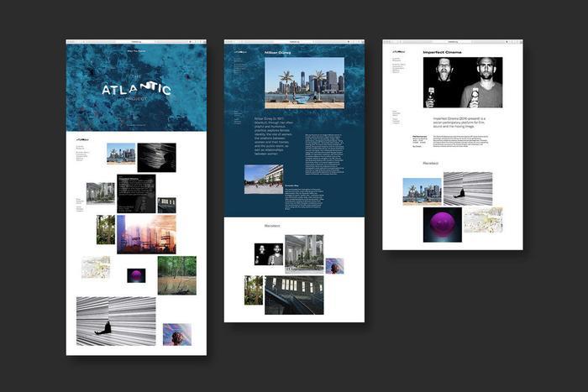This screenshot has height=392, width=588.
Task: Open the purple sphere thumbnail on the homepage
Action: [x=136, y=275]
